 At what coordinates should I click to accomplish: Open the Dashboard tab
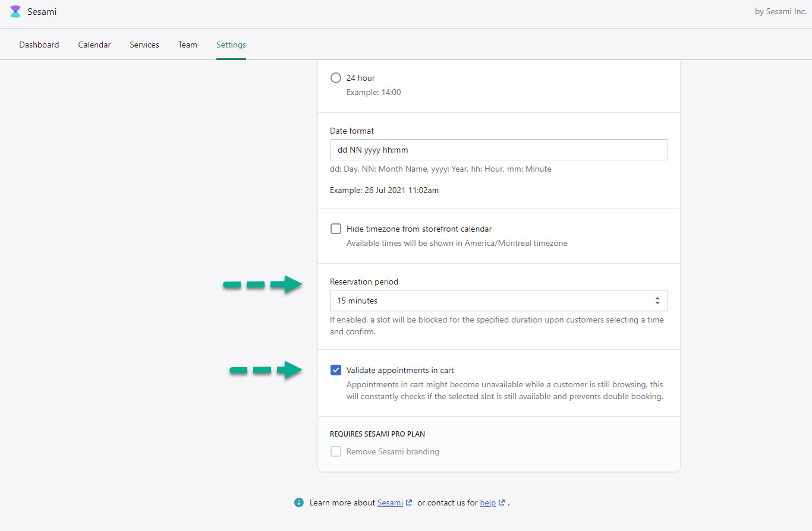coord(39,45)
